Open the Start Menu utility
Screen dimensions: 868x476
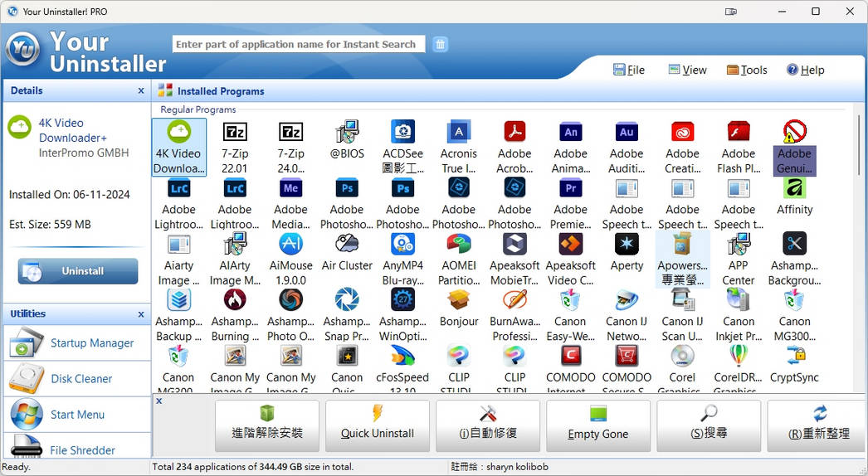[x=77, y=415]
